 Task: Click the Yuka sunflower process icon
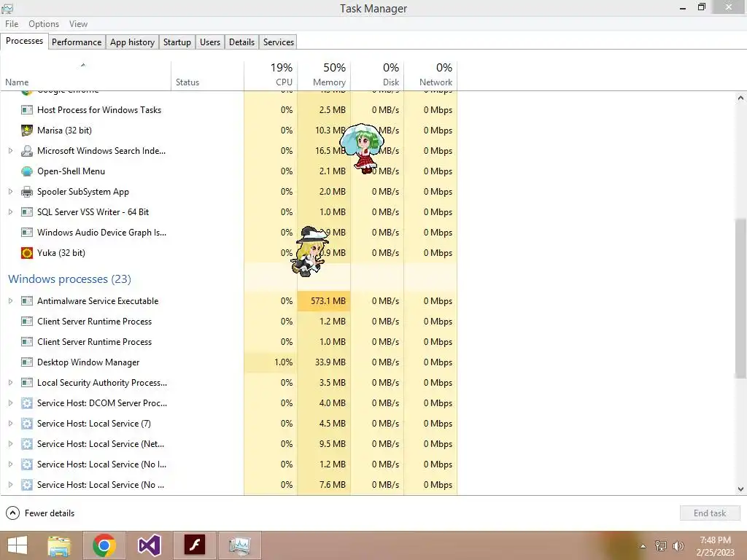pyautogui.click(x=27, y=252)
